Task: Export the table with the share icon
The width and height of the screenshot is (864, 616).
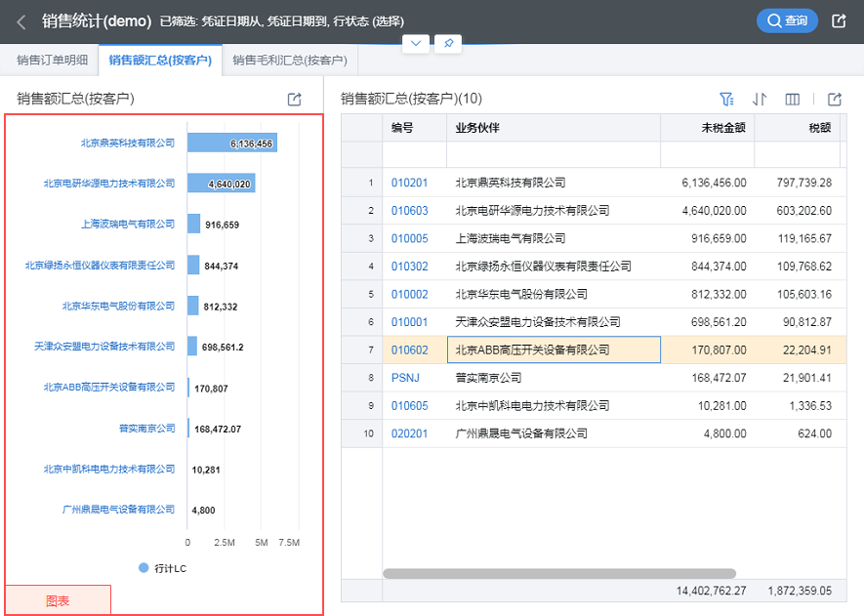Action: [835, 99]
